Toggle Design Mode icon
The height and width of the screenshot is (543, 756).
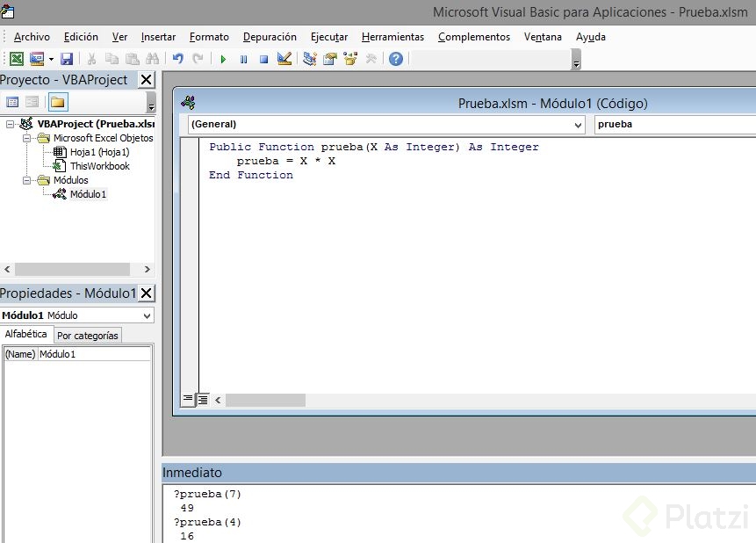pos(284,59)
